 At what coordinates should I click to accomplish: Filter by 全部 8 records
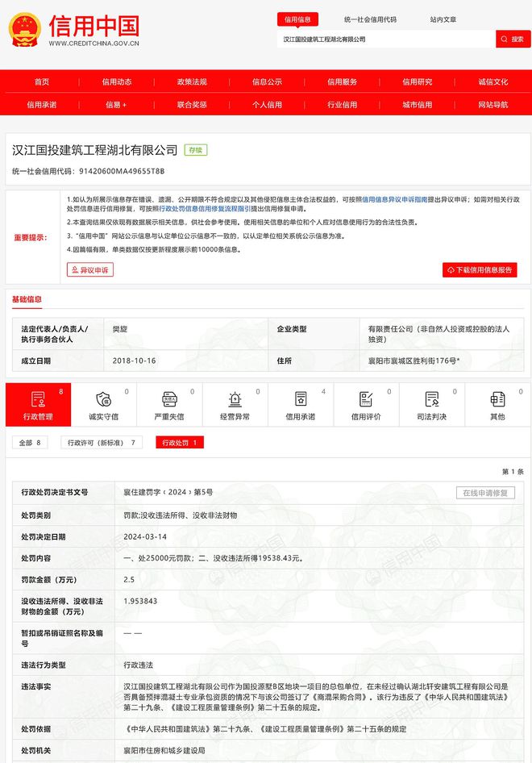30,442
